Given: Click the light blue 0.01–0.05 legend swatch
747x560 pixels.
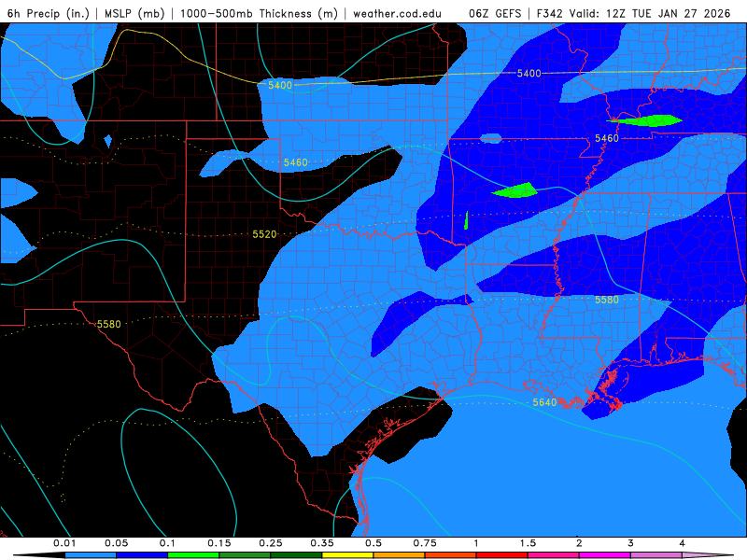Looking at the screenshot, I should click(x=91, y=555).
